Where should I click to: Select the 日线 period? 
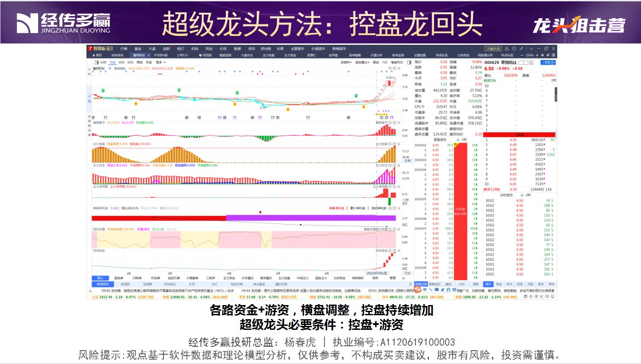tap(113, 62)
